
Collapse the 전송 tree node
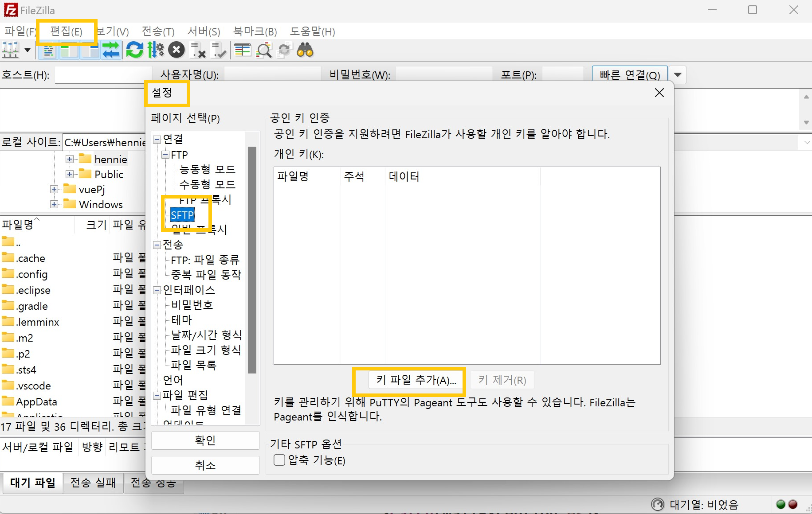point(157,245)
